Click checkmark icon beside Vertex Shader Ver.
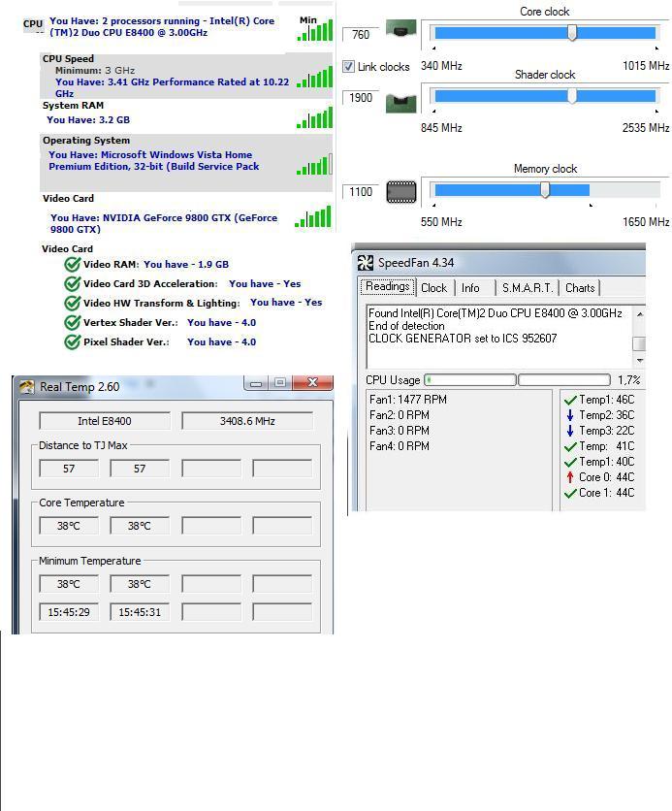The height and width of the screenshot is (811, 672). 72,322
